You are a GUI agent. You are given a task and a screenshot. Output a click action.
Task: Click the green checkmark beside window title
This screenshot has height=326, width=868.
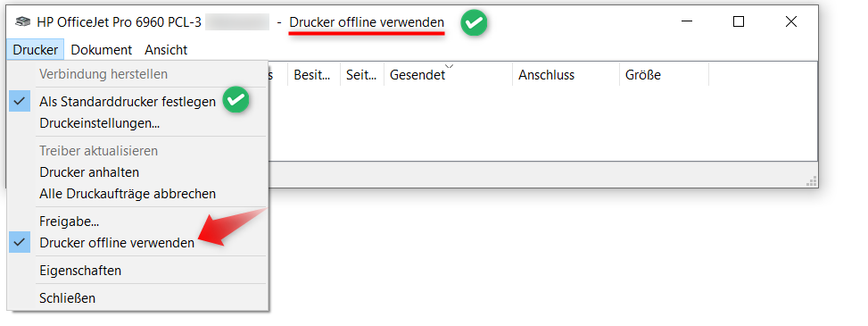(475, 22)
